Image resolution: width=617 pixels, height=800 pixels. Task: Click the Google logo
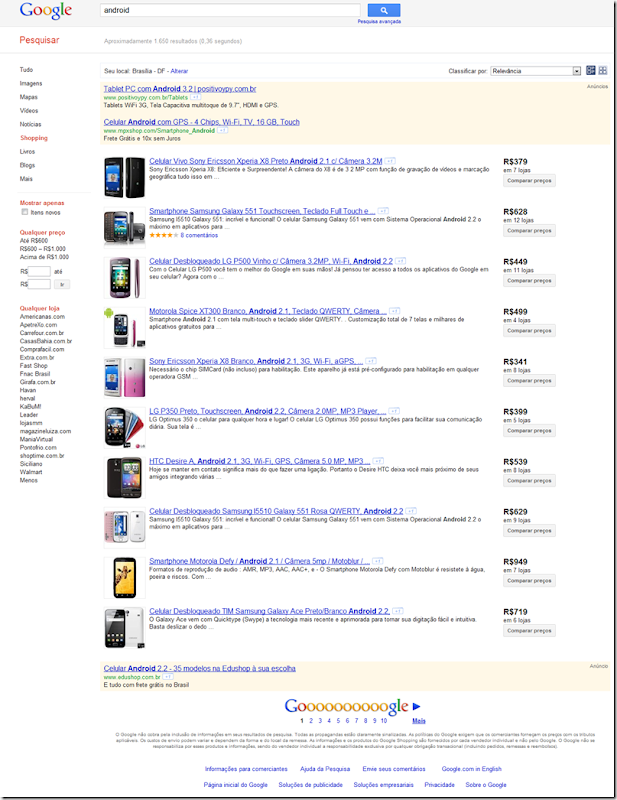(46, 11)
